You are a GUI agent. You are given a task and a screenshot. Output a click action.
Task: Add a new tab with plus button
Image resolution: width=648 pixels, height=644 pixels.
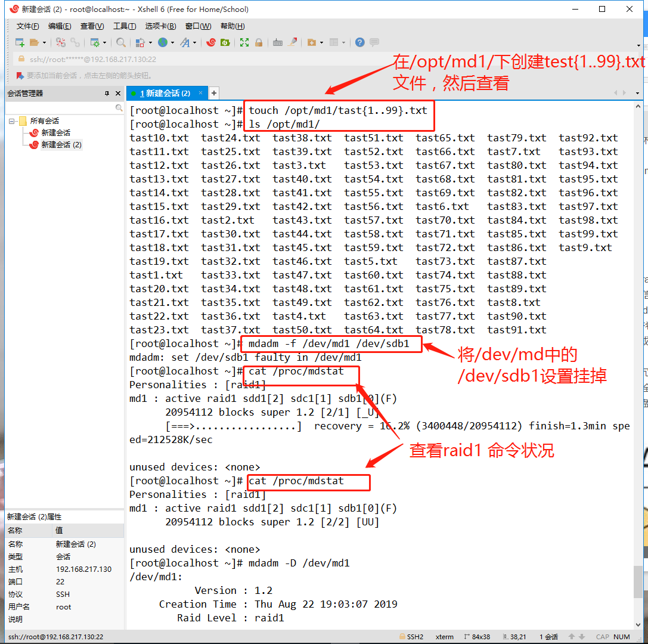[213, 93]
